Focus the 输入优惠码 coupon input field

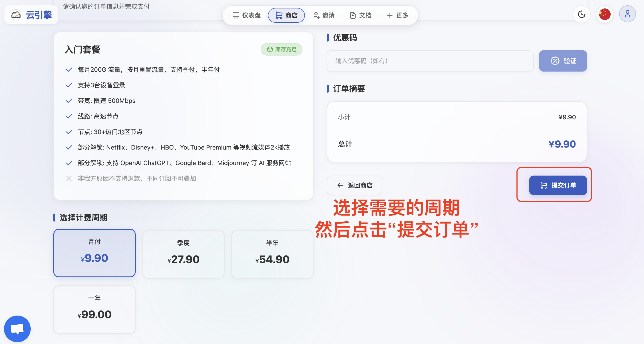pyautogui.click(x=430, y=61)
